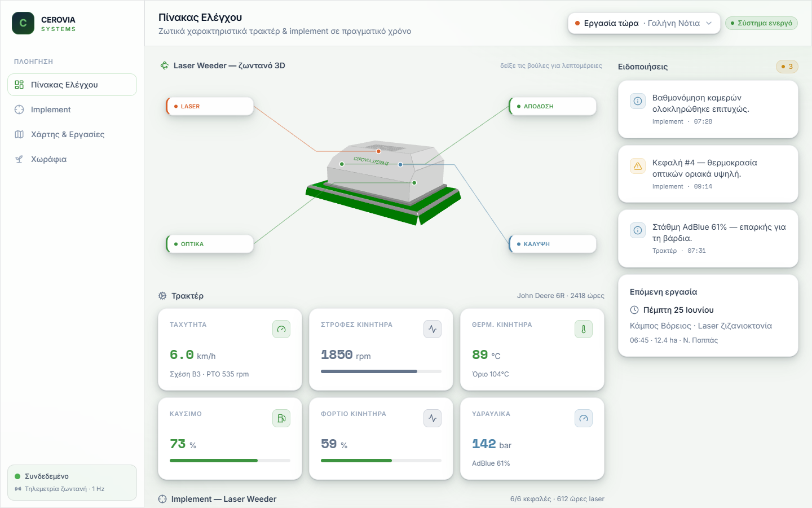Select the ΑΠΟΔΟΣΗ hotspot label
This screenshot has height=508, width=812.
click(x=553, y=106)
